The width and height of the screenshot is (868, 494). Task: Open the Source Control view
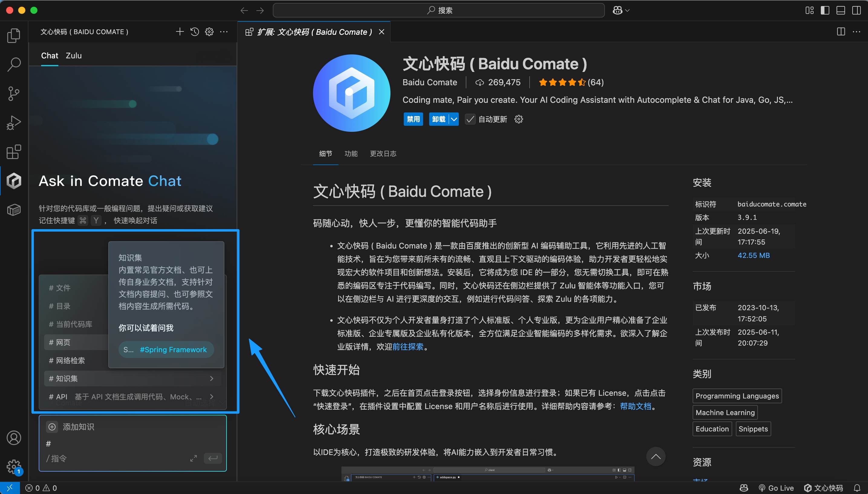14,94
